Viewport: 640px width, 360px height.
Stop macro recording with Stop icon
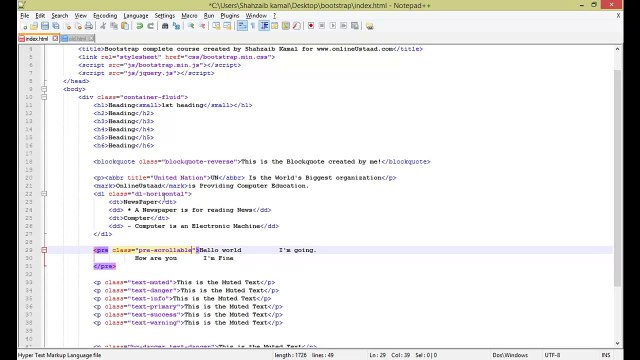(322, 26)
